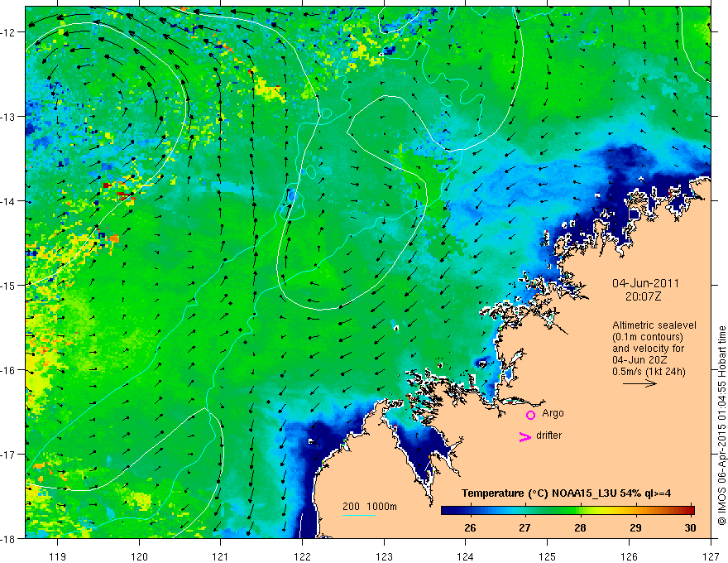
Task: Click the longitude axis label 123
Action: coord(384,556)
